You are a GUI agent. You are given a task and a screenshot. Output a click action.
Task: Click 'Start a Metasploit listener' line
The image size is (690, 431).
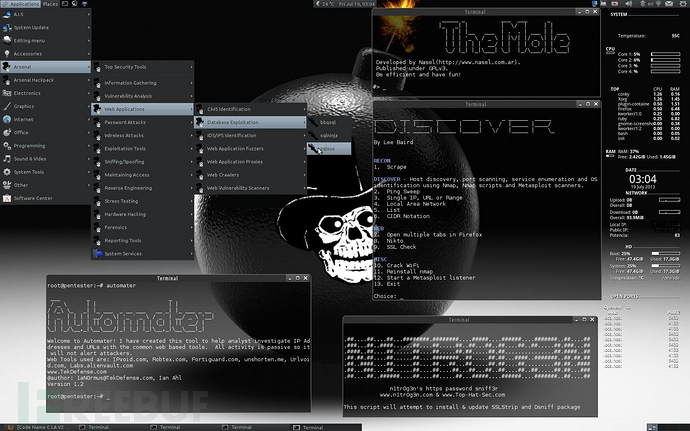click(424, 278)
